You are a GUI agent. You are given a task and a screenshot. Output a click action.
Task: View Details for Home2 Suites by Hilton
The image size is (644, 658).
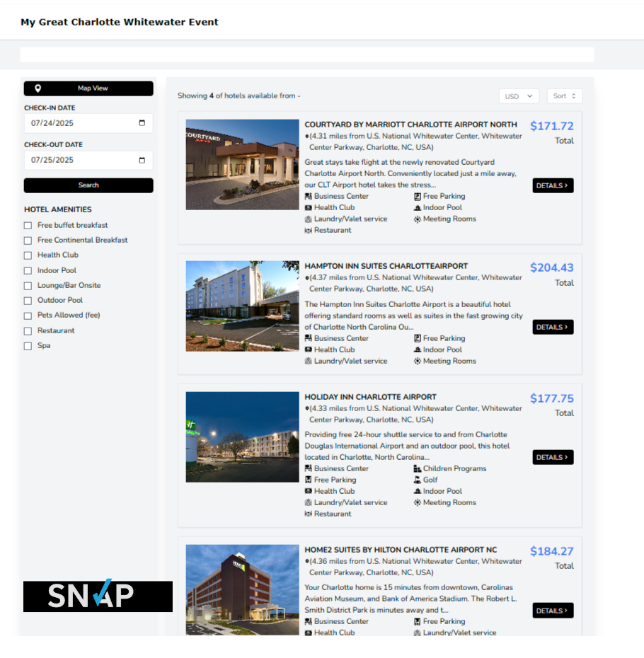pos(553,611)
